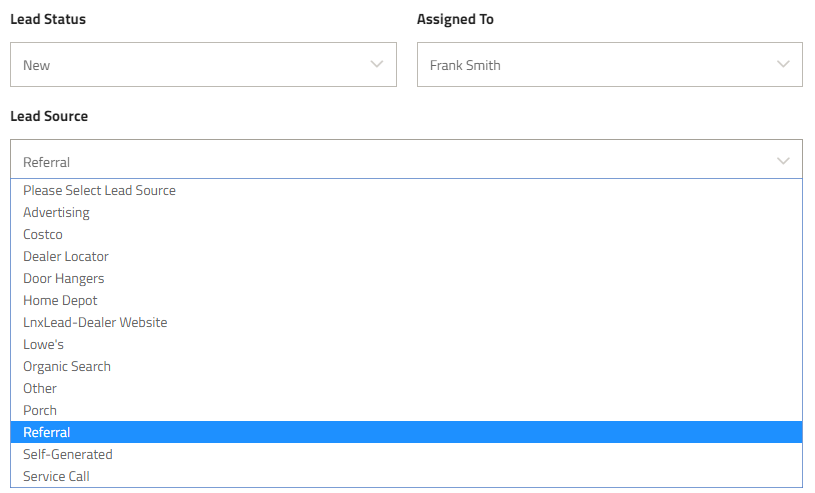The width and height of the screenshot is (815, 493).
Task: Click the chevron arrow in Assigned To field
Action: [783, 64]
